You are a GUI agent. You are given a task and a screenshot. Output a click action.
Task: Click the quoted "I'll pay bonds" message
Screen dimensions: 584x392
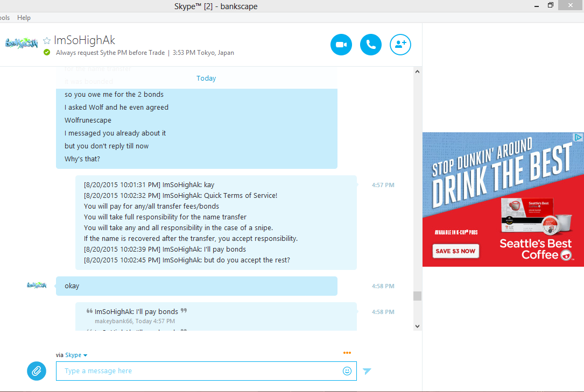136,312
